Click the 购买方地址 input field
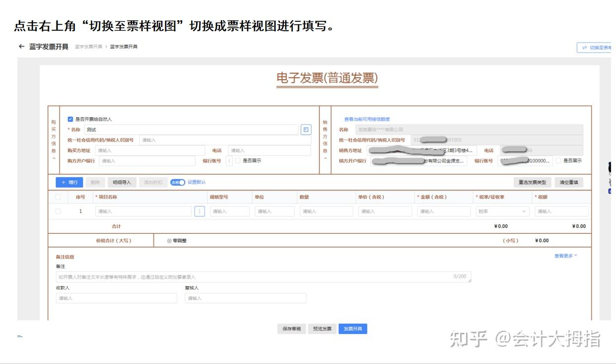 coord(150,151)
